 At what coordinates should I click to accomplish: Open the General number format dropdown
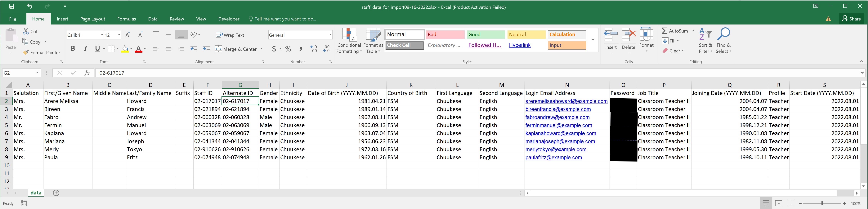(330, 35)
